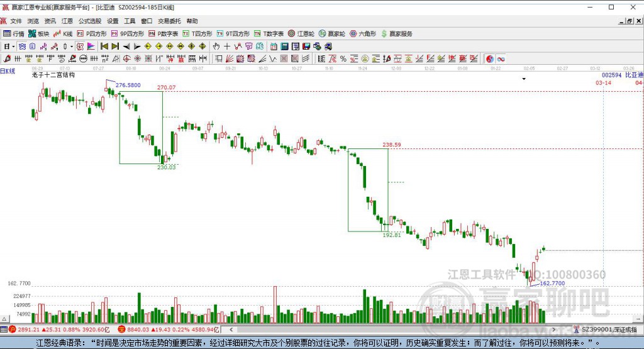Expand the 日 period dropdown arrow
The image size is (644, 349).
click(x=13, y=47)
